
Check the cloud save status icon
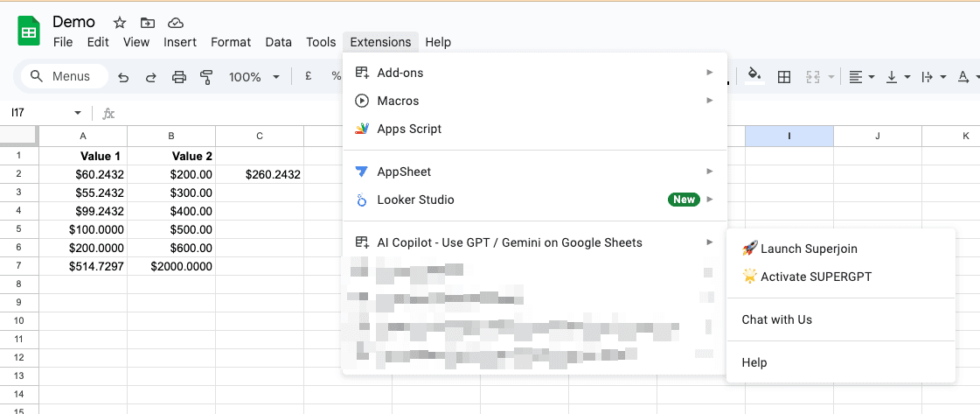[x=176, y=23]
